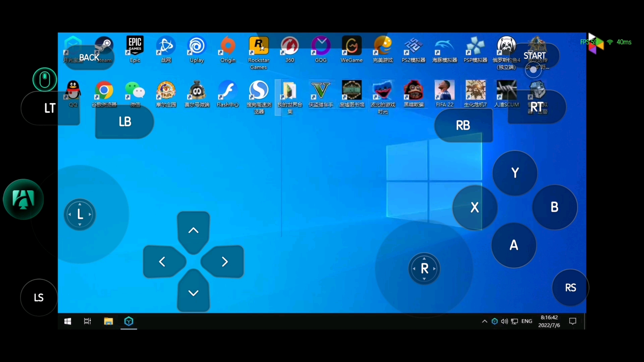Open the 搜狗高速浏览器 browser shortcut
The height and width of the screenshot is (362, 644).
(259, 97)
